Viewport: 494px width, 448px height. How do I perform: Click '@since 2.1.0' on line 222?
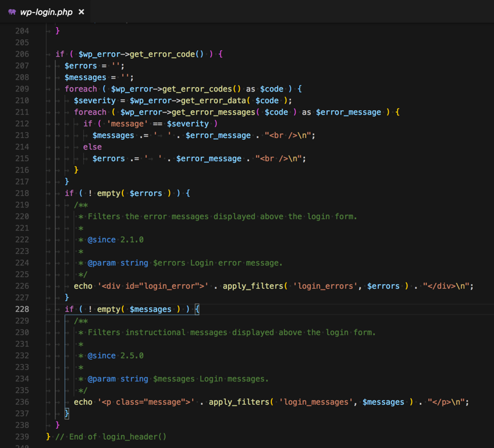(115, 240)
